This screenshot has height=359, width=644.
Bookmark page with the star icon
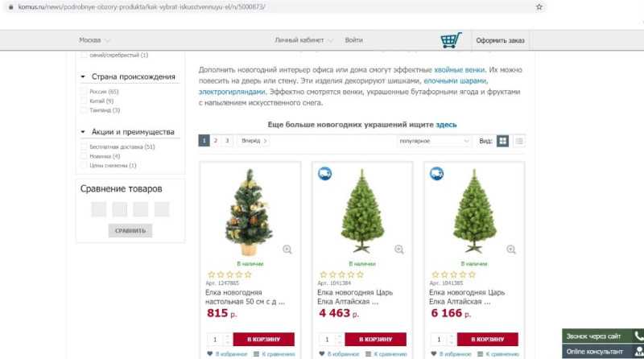(x=539, y=7)
